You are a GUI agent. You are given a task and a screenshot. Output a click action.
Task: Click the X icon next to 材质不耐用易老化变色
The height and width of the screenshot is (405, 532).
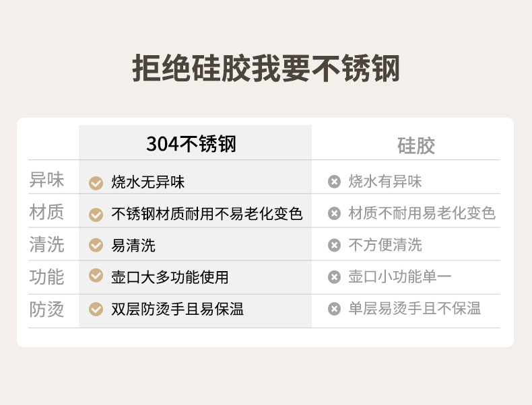pyautogui.click(x=334, y=214)
